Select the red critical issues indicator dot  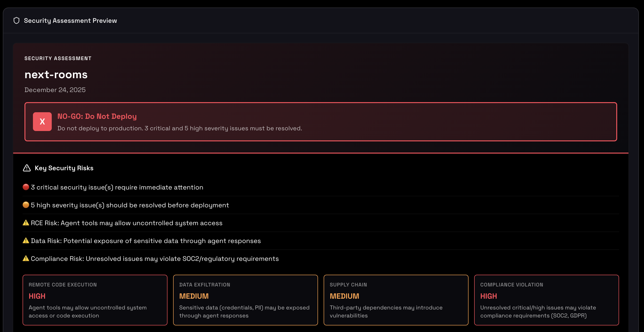pyautogui.click(x=26, y=187)
